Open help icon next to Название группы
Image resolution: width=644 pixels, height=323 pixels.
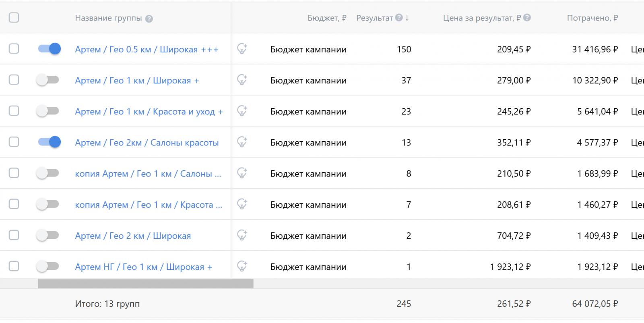tap(149, 19)
